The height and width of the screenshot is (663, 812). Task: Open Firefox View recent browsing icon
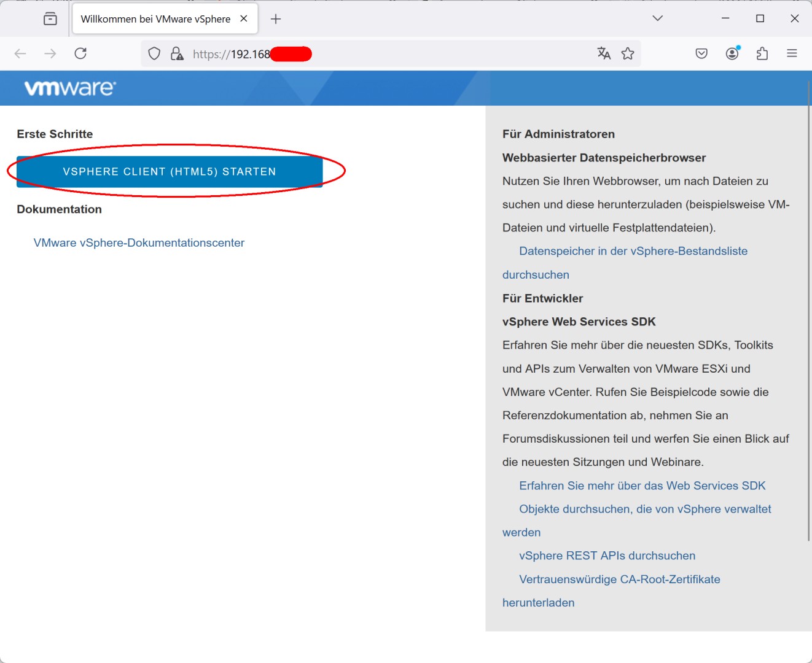[x=50, y=19]
